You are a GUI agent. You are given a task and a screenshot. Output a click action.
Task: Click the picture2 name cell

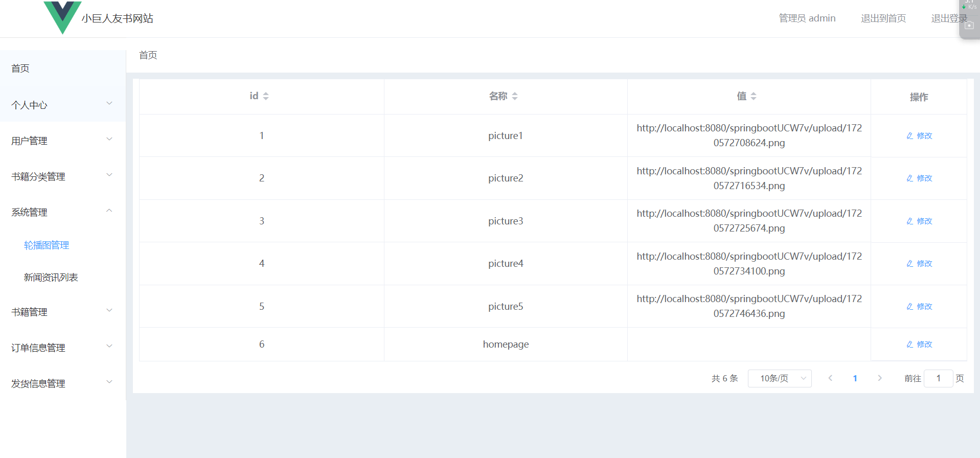pos(506,178)
